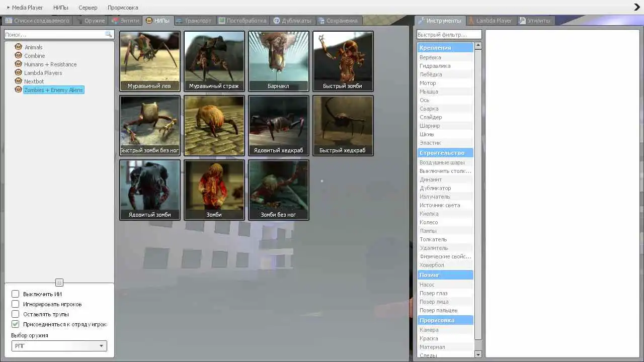The width and height of the screenshot is (644, 362).
Task: Select the Сварка tool
Action: pyautogui.click(x=445, y=109)
